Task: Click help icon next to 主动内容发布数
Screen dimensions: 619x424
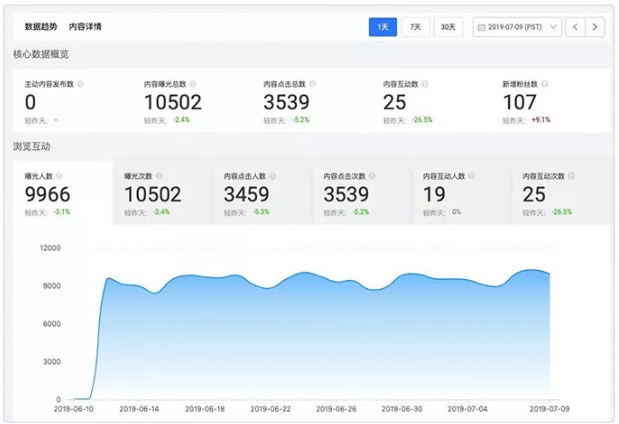Action: (x=80, y=84)
